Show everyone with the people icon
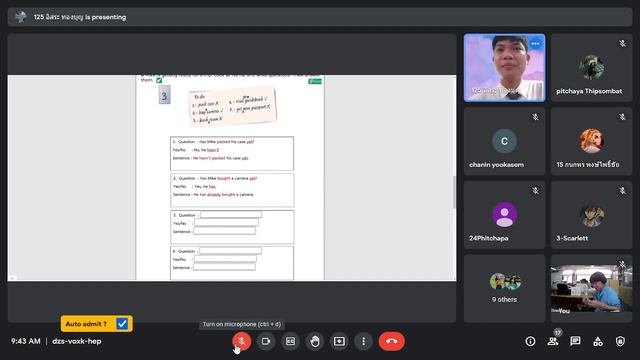This screenshot has width=640, height=360. (553, 341)
